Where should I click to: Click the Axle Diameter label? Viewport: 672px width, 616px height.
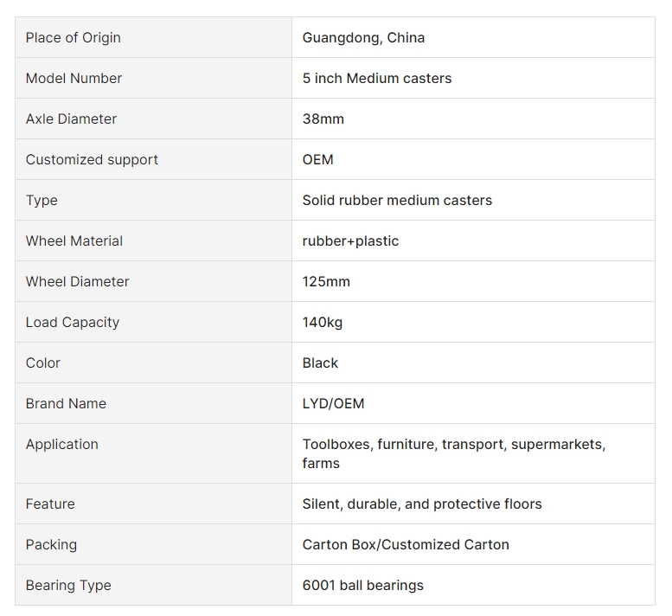coord(71,119)
